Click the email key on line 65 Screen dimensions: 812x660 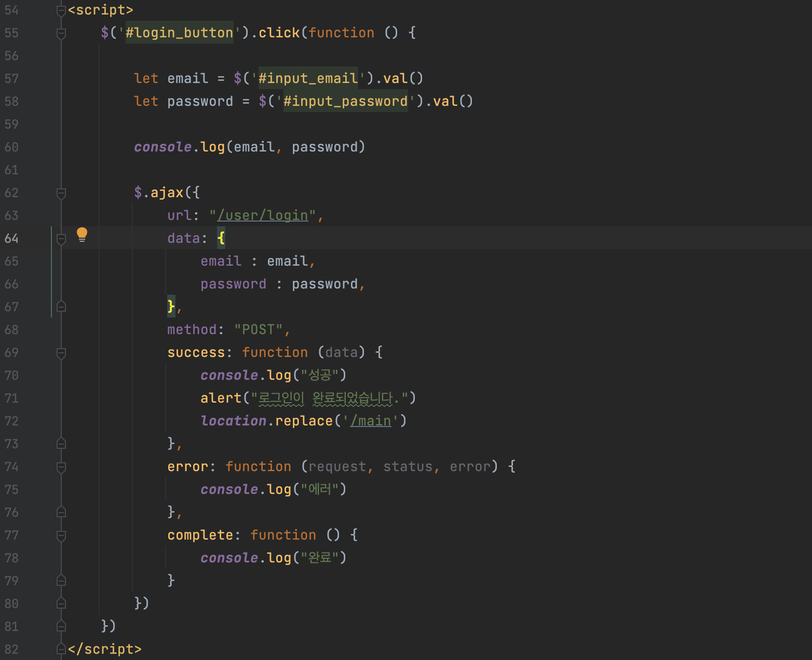(x=221, y=261)
